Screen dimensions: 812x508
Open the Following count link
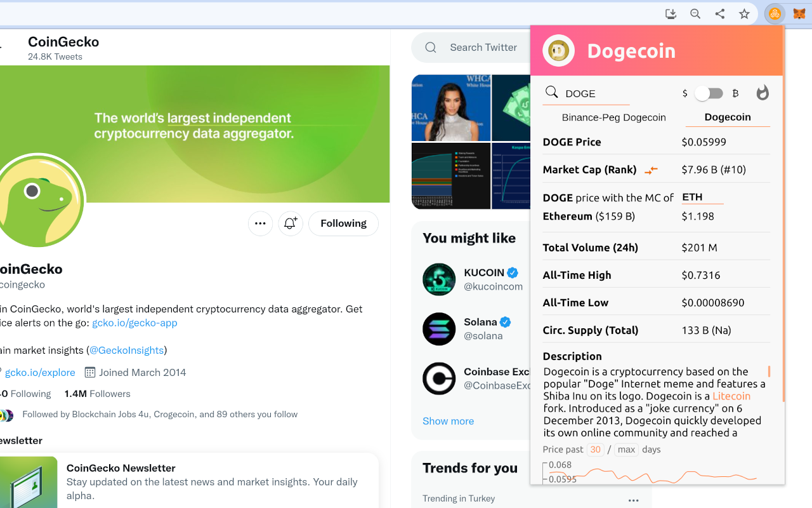25,394
